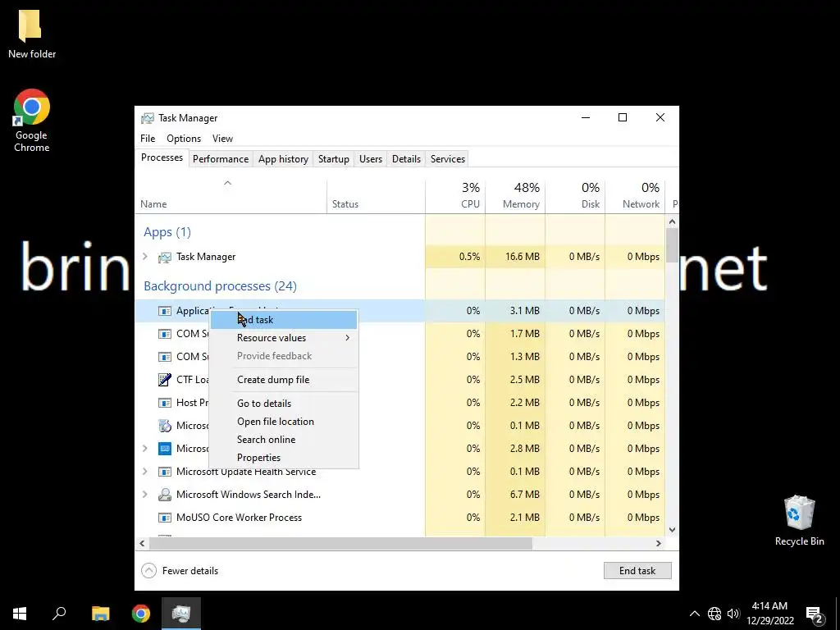Open the View menu
Viewport: 840px width, 630px height.
[222, 138]
